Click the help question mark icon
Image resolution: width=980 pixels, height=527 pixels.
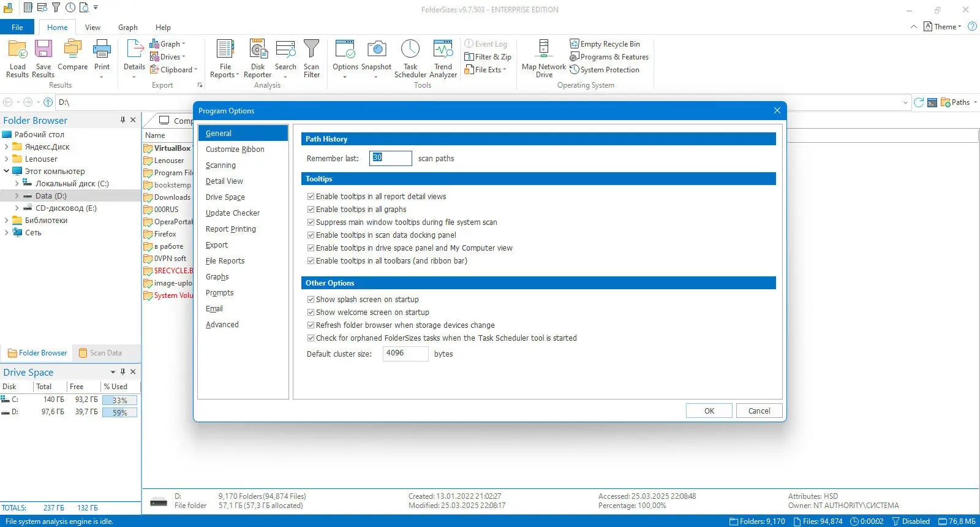(972, 26)
